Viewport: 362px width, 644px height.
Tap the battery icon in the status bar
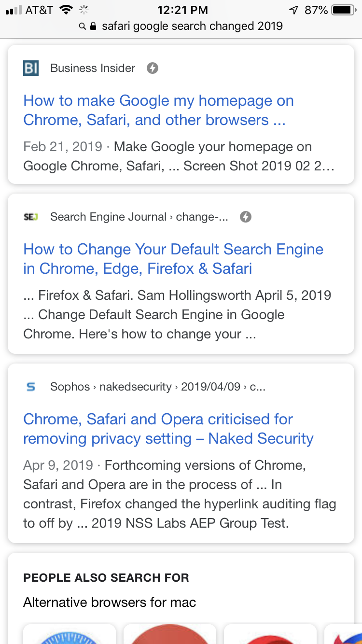pyautogui.click(x=344, y=10)
